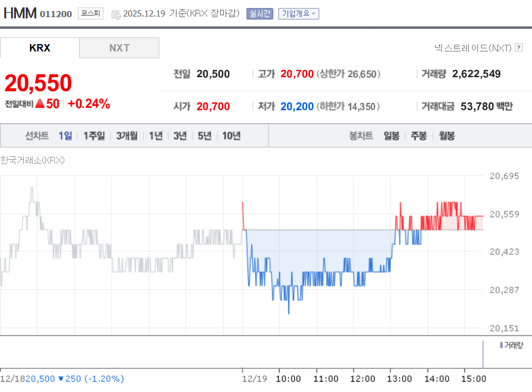The height and width of the screenshot is (392, 532).
Task: Select the 3년 line chart period
Action: (x=180, y=135)
